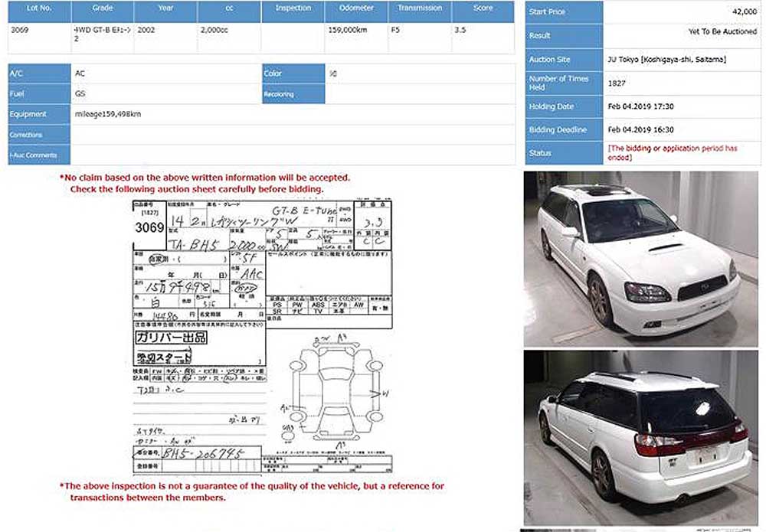Image resolution: width=766 pixels, height=532 pixels.
Task: Click the Equipment row label
Action: pos(39,114)
